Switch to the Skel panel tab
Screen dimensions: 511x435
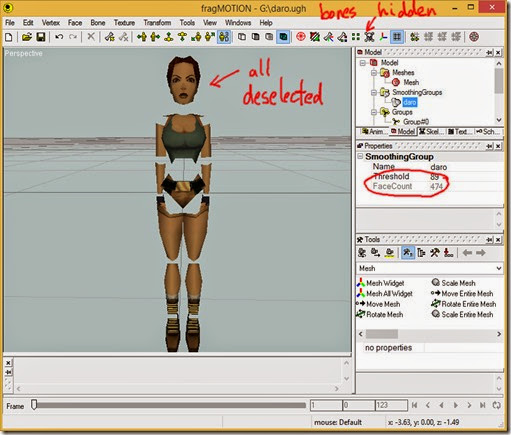pyautogui.click(x=431, y=132)
